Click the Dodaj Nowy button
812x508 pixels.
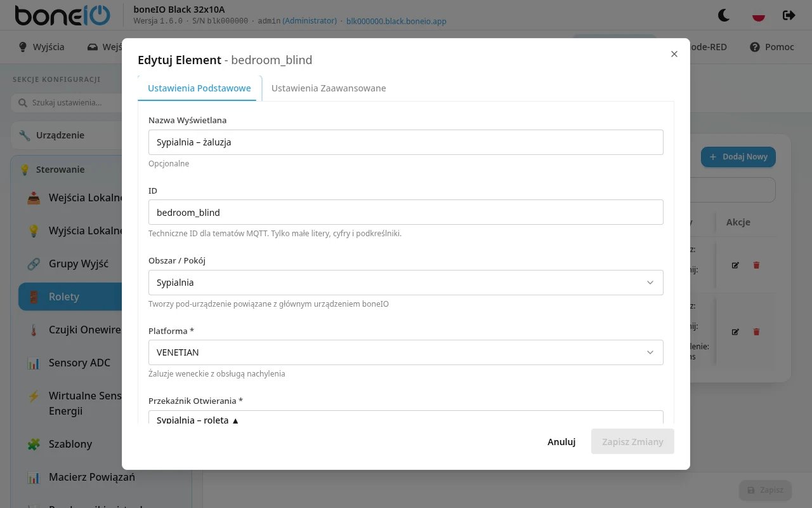738,157
